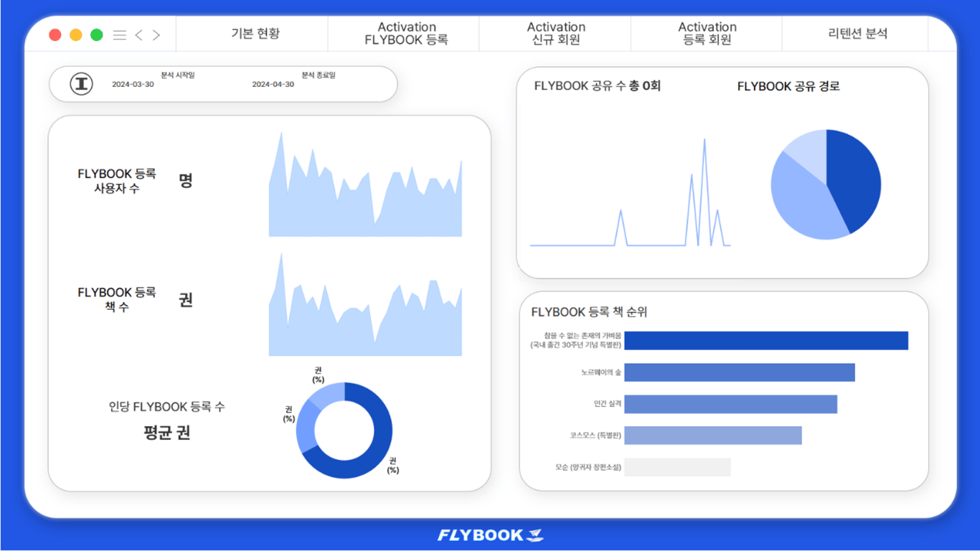The width and height of the screenshot is (980, 551).
Task: Click the FLYBOOK logo at the bottom
Action: click(x=490, y=535)
